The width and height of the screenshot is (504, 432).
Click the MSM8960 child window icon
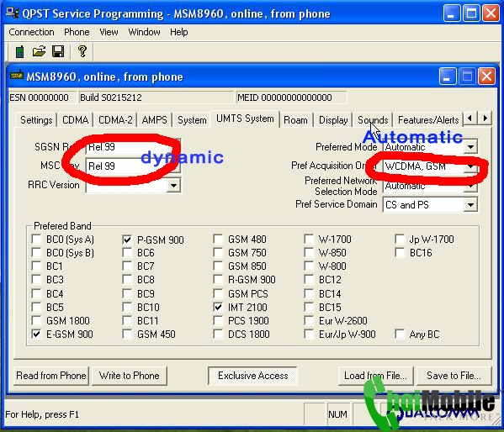(16, 76)
